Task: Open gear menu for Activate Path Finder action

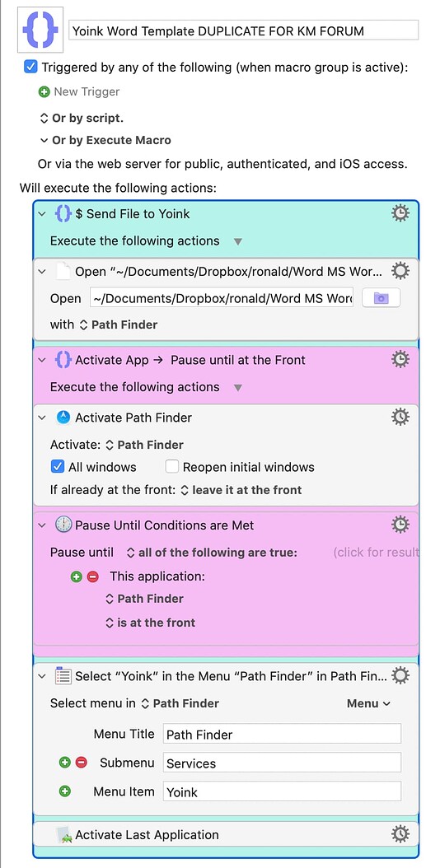Action: [400, 417]
